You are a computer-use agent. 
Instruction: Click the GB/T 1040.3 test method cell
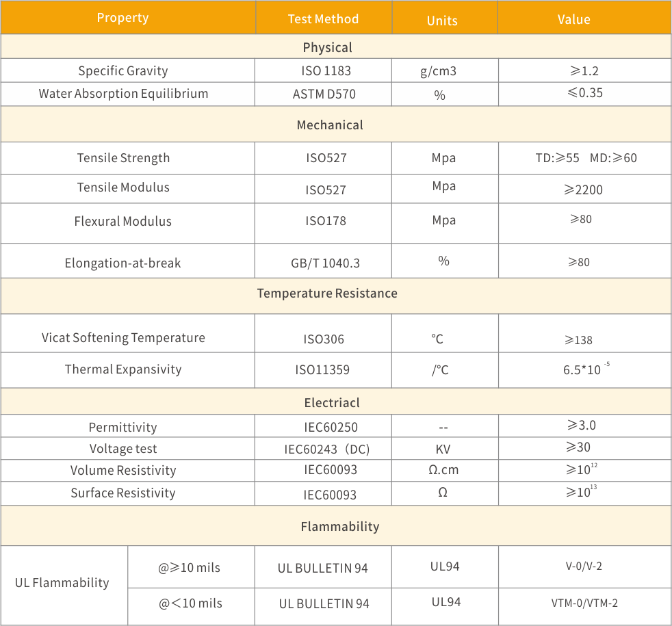[x=324, y=263]
